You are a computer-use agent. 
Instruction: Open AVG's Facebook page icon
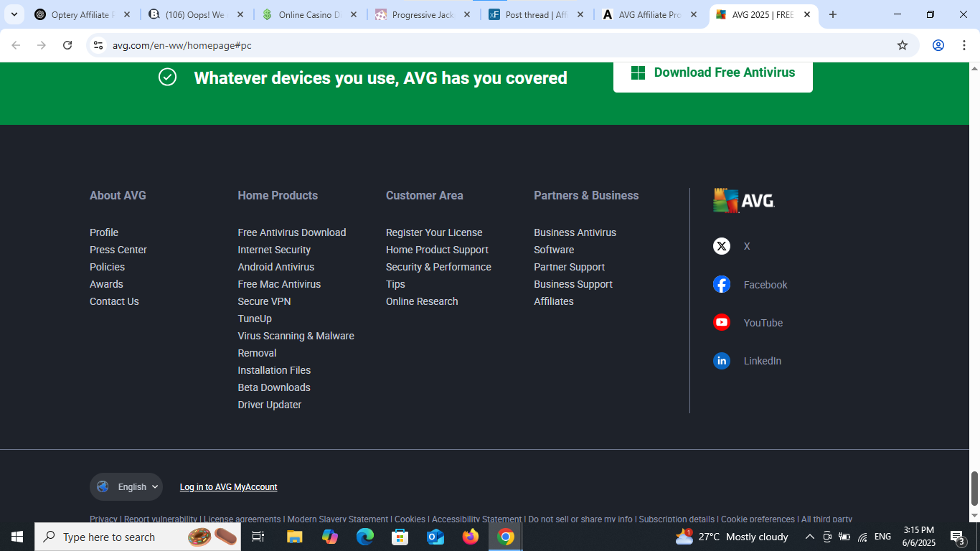pos(722,284)
